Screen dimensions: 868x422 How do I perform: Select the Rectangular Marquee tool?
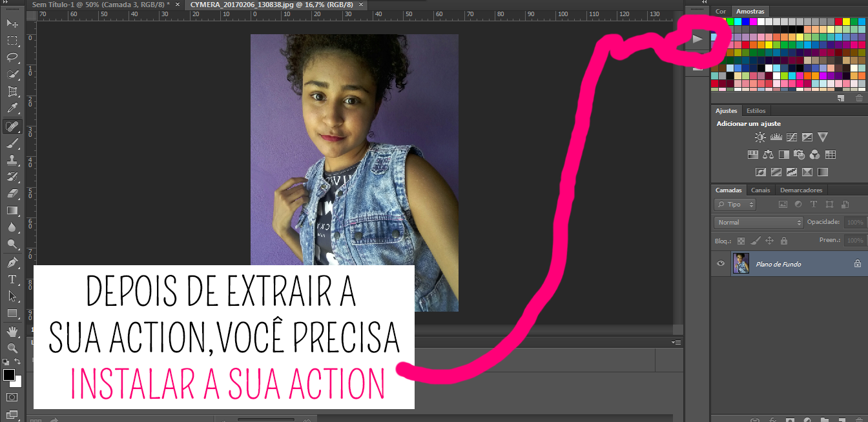click(x=12, y=41)
